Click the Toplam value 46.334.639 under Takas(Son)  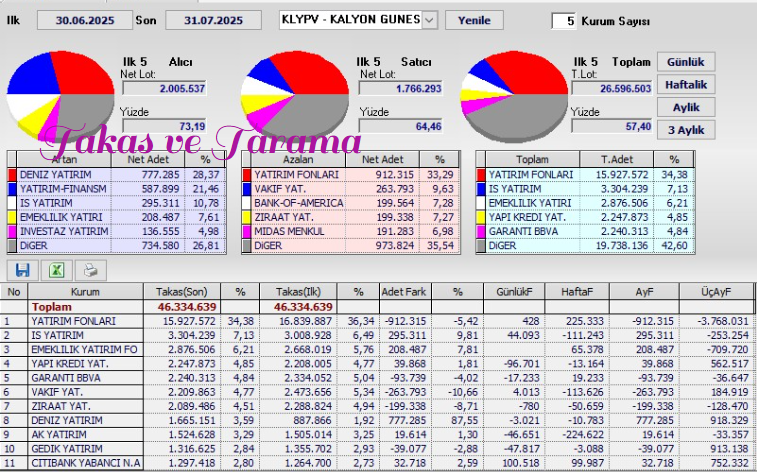point(187,307)
